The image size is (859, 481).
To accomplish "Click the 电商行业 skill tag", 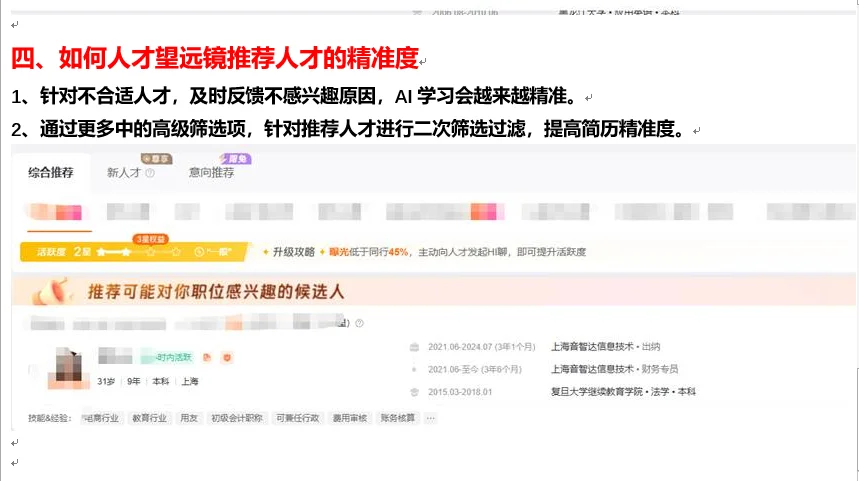I will 102,418.
